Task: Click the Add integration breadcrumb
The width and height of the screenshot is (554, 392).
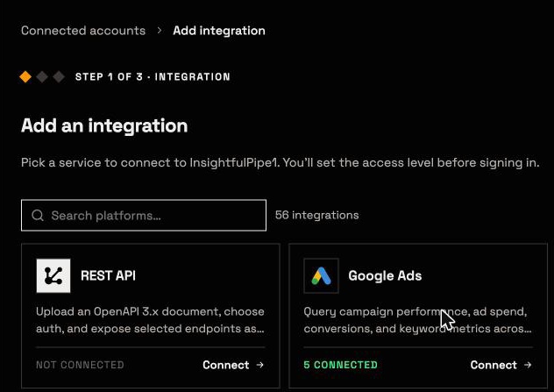Action: (x=219, y=31)
